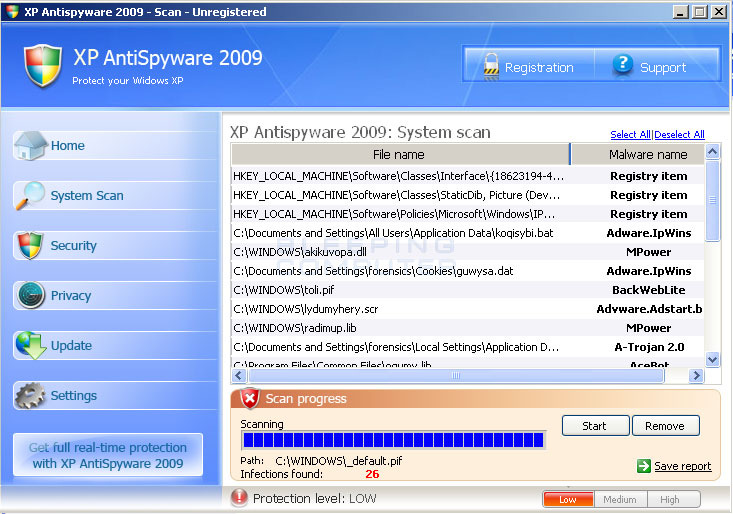Viewport: 733px width, 514px height.
Task: Open Settings using the gear icon
Action: click(30, 395)
